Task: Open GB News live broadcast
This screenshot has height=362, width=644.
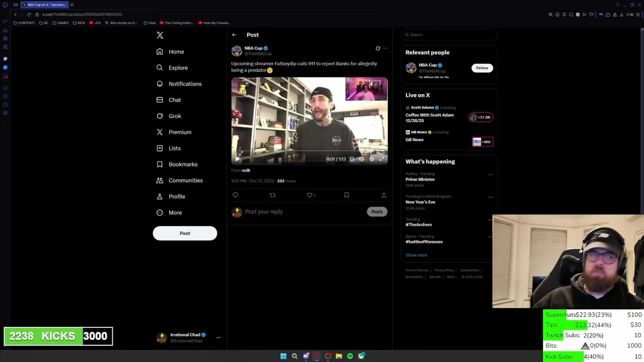Action: [x=449, y=137]
